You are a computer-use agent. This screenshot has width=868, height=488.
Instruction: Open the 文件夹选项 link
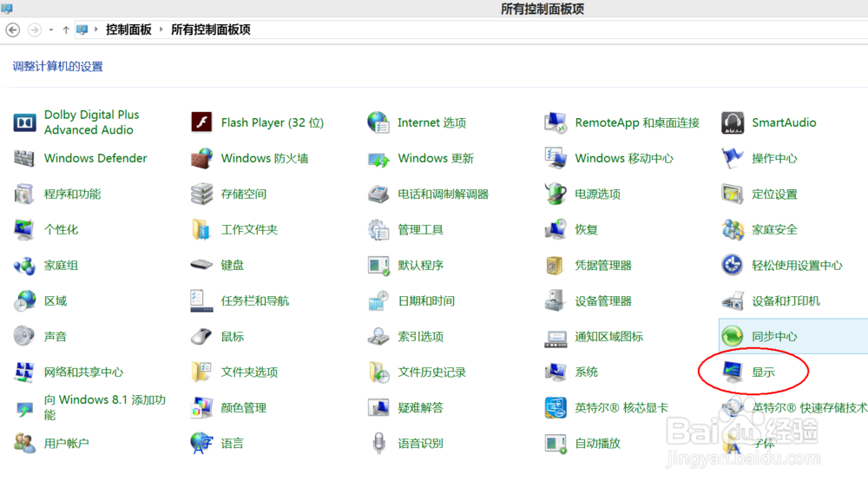[x=249, y=373]
